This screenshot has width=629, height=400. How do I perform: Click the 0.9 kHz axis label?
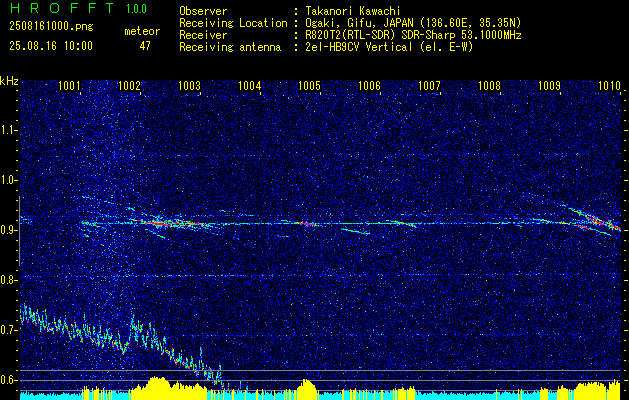point(8,230)
